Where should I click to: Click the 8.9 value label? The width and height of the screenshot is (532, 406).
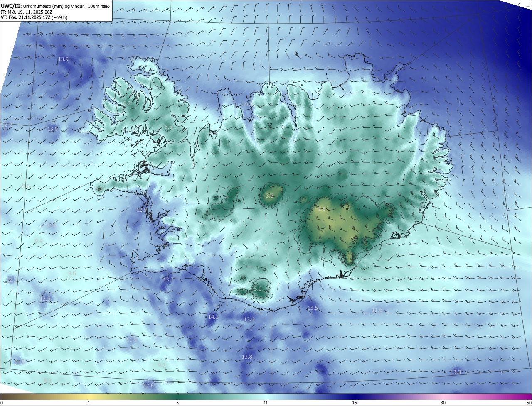[x=47, y=380]
